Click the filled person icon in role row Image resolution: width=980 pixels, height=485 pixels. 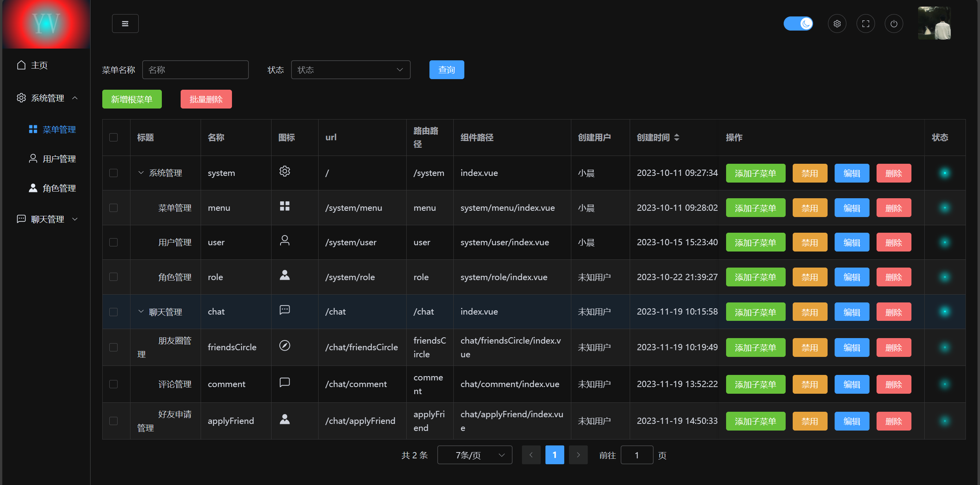[285, 275]
